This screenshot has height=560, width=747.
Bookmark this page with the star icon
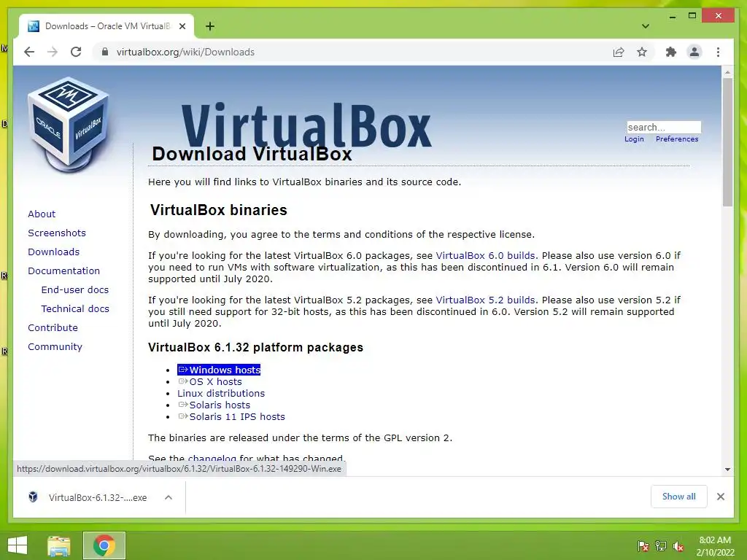pyautogui.click(x=642, y=52)
